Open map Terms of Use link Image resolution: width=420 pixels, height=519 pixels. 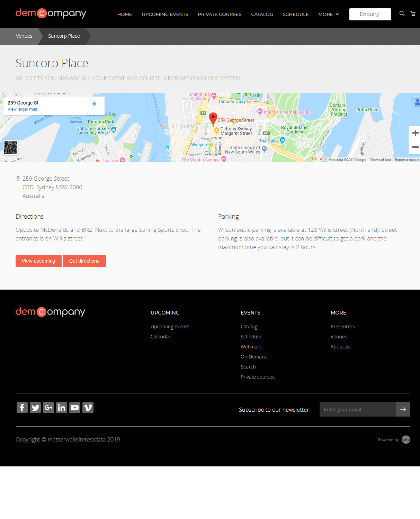381,160
